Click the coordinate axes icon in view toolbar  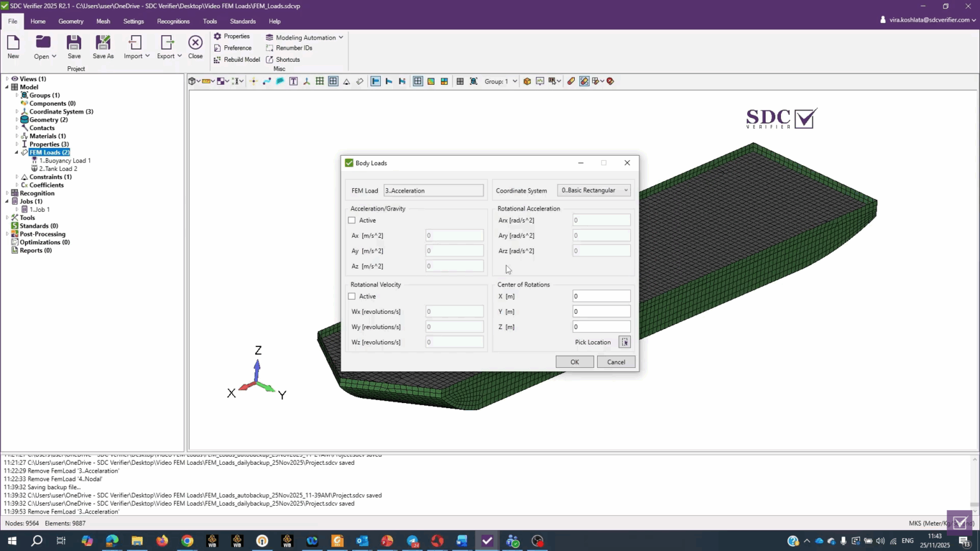(x=306, y=81)
